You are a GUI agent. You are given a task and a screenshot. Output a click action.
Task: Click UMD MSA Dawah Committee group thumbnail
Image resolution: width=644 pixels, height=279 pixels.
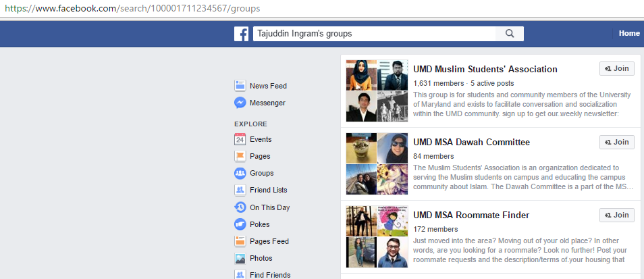(377, 163)
